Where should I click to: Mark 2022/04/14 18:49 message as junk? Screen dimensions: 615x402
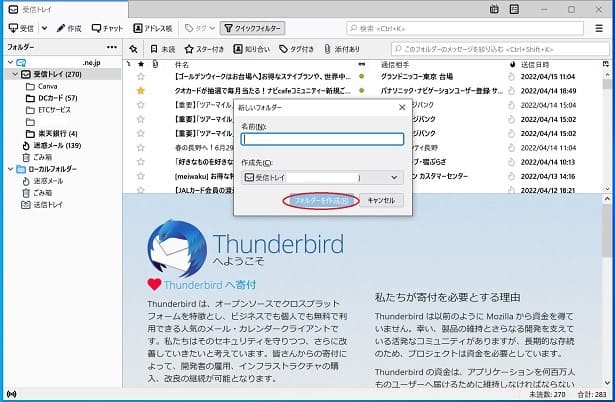click(x=511, y=91)
